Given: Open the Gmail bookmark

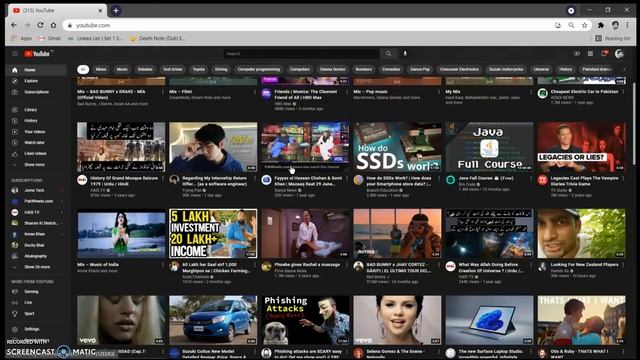Looking at the screenshot, I should [49, 38].
